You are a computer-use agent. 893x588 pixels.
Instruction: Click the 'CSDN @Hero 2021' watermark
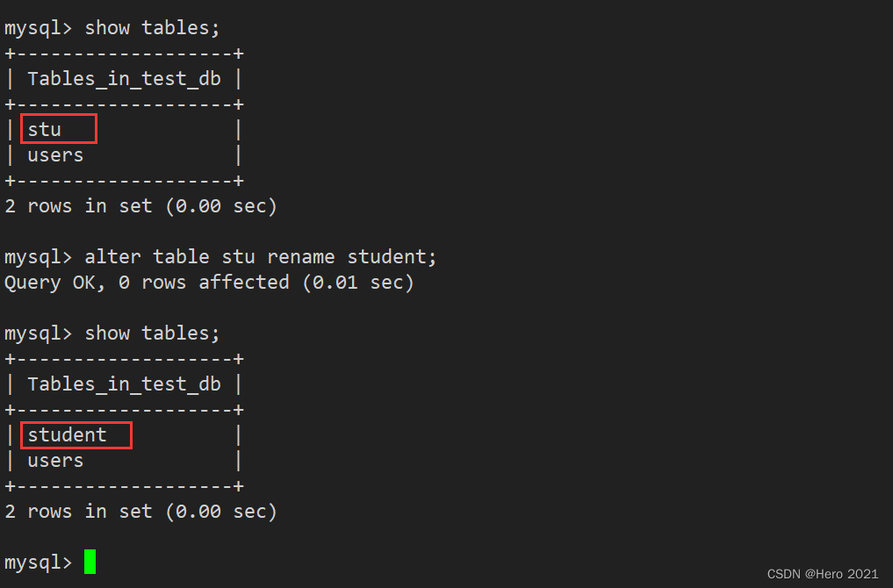pos(823,574)
